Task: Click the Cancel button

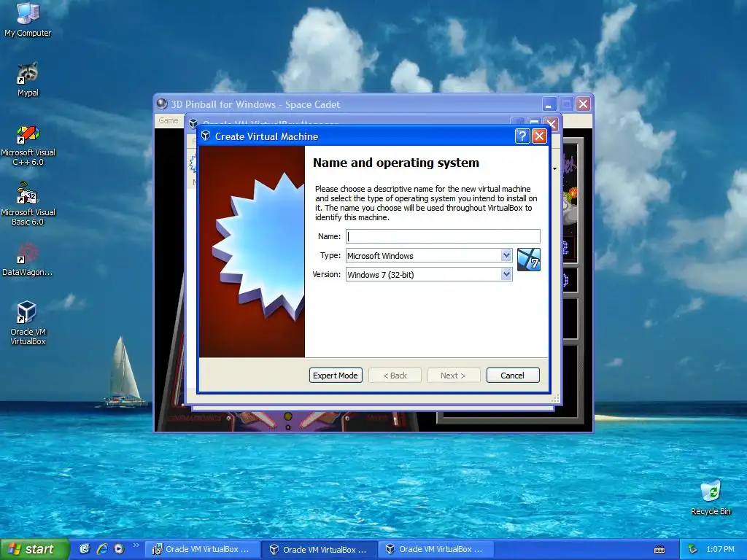Action: pos(513,376)
